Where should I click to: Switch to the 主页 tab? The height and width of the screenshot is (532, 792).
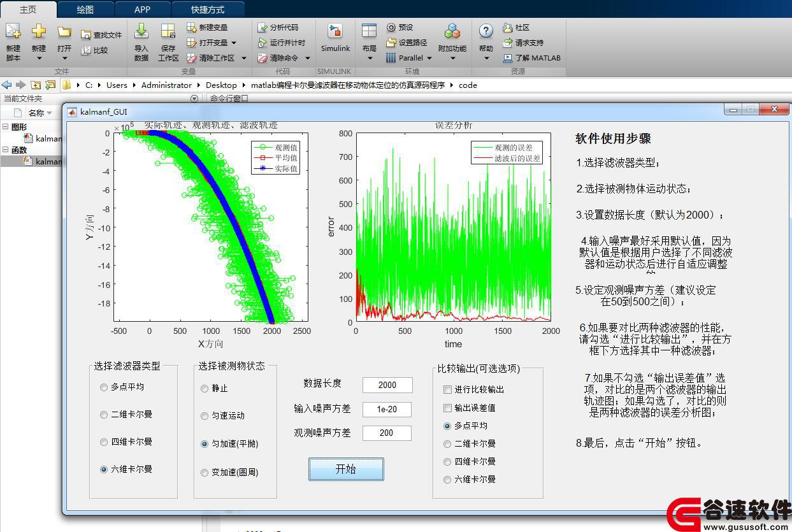pos(28,10)
